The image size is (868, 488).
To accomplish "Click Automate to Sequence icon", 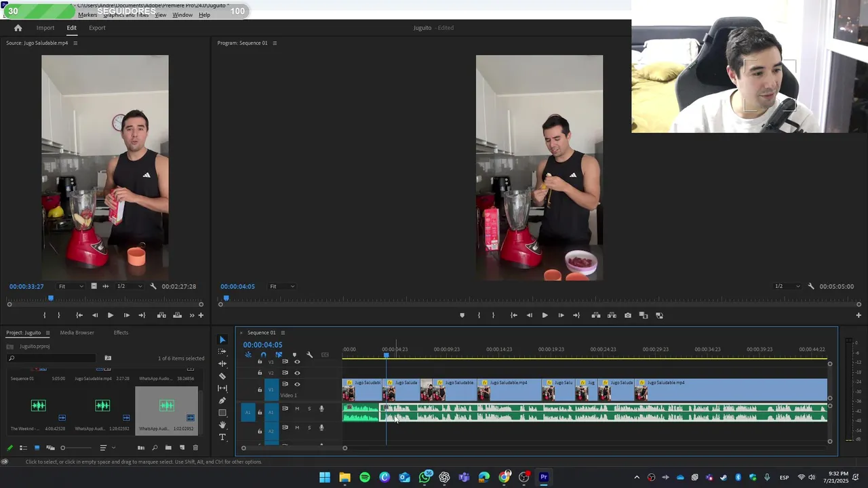I will pyautogui.click(x=141, y=447).
